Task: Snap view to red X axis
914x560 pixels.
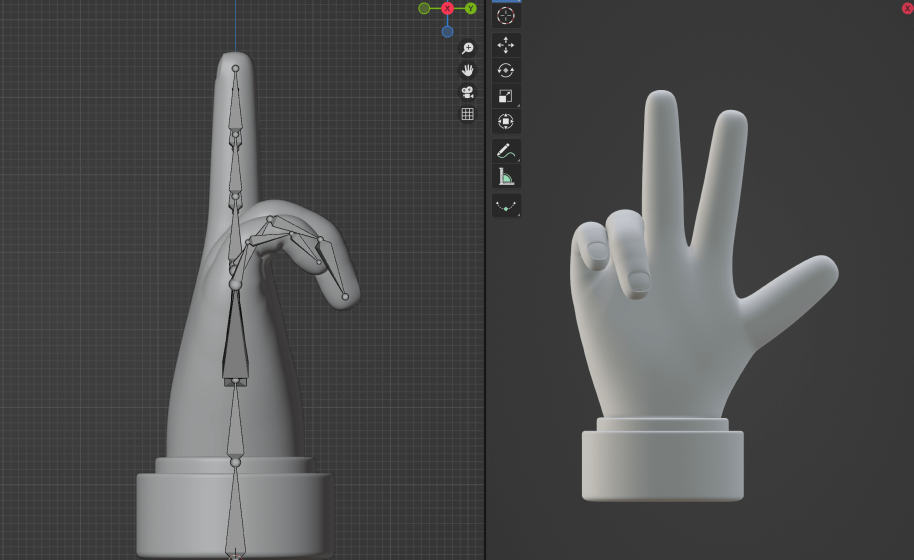Action: [447, 8]
